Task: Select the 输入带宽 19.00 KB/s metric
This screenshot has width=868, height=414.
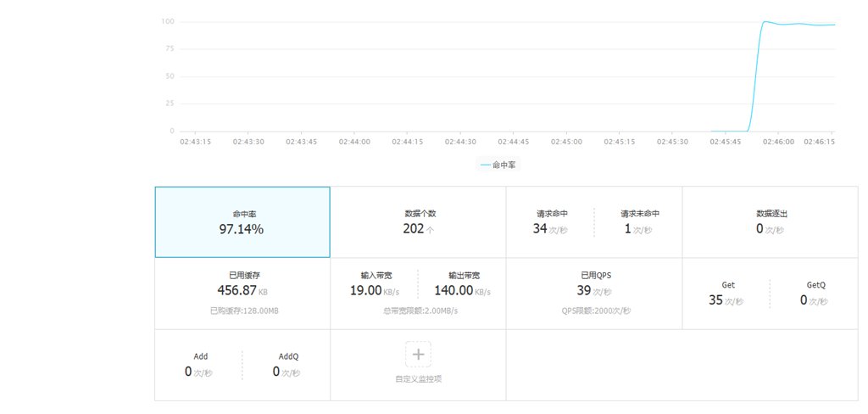Action: click(376, 283)
